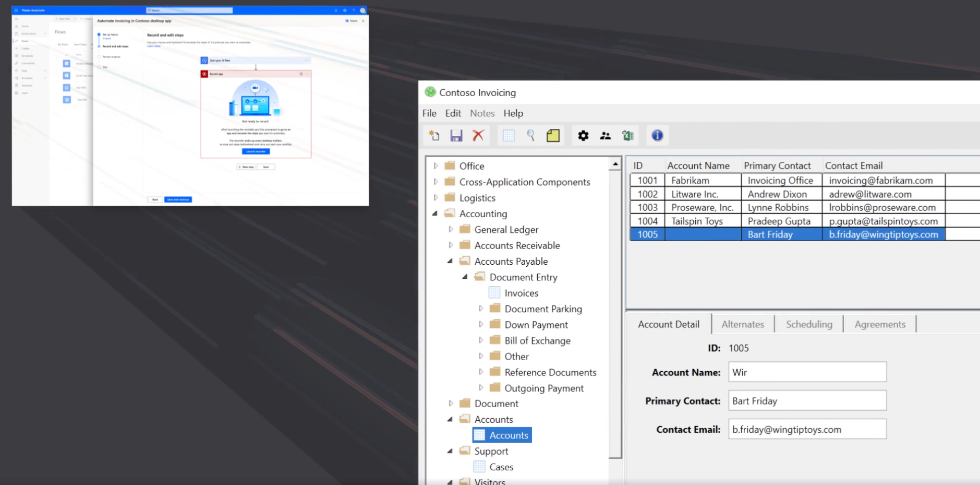Expand the General Ledger node

coord(451,229)
